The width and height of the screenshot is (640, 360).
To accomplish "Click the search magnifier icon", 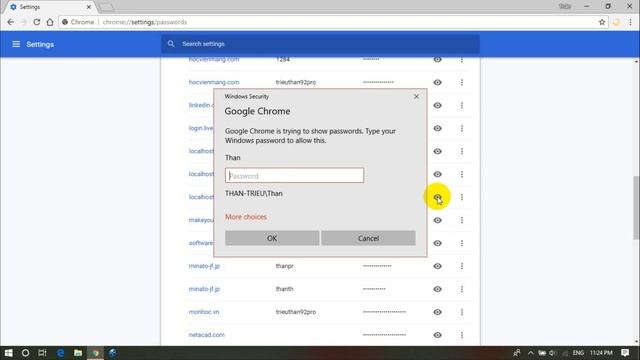I will [x=171, y=44].
